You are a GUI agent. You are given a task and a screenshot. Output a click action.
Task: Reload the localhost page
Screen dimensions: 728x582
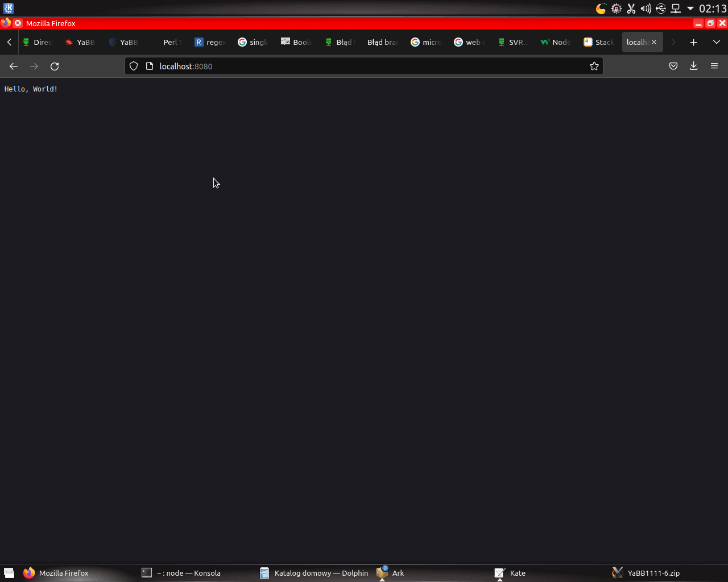(x=55, y=66)
